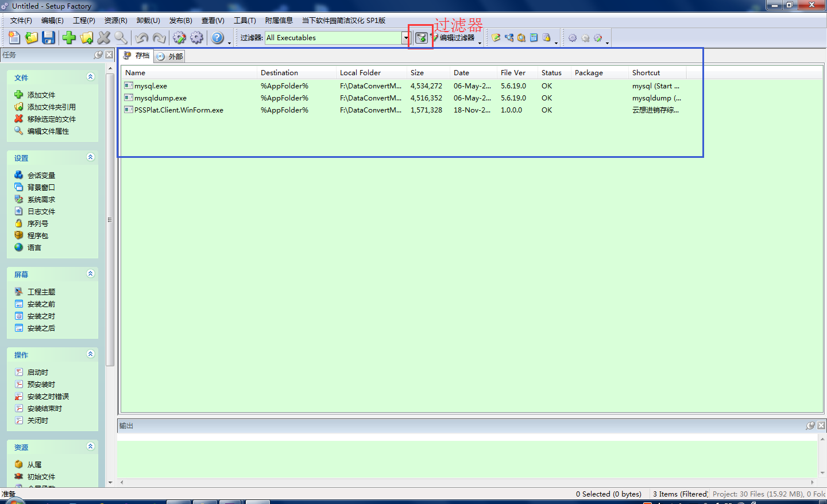827x504 pixels.
Task: Close the 任务 task panel
Action: click(x=109, y=55)
